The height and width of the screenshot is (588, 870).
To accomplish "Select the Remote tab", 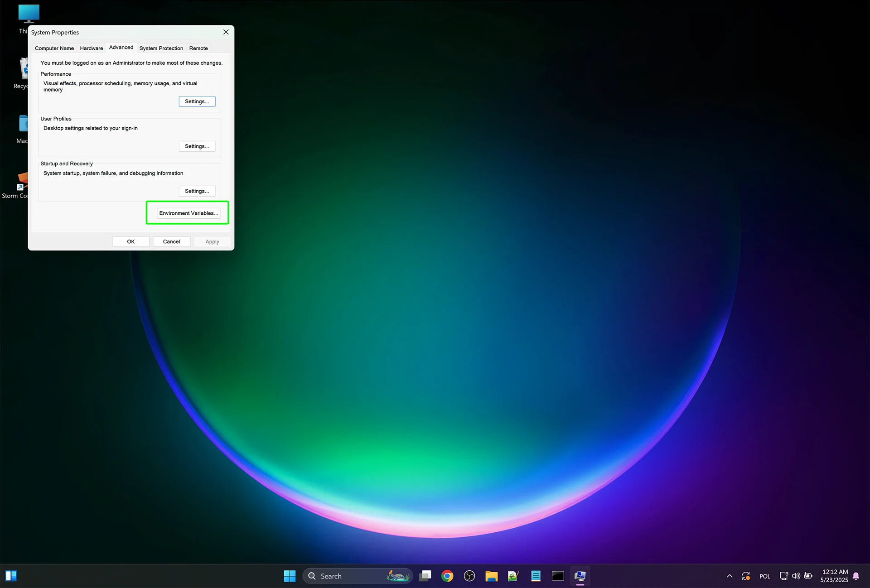I will pyautogui.click(x=198, y=48).
